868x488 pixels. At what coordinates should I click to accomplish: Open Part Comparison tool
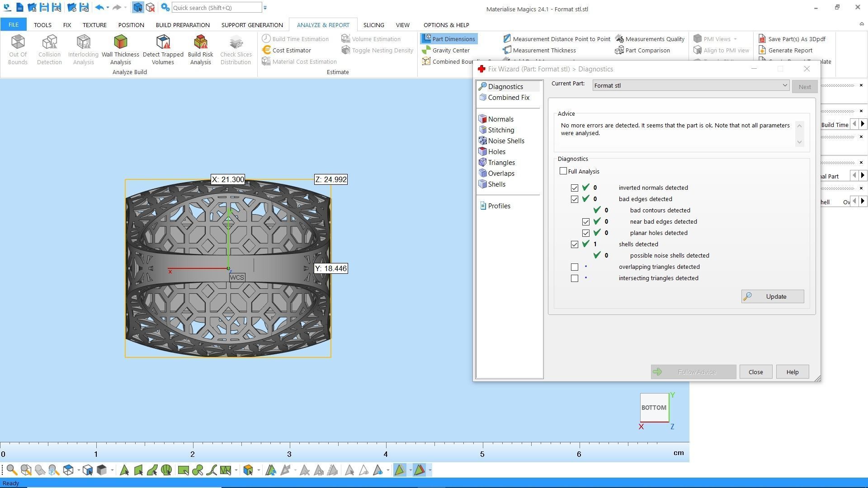click(x=647, y=50)
